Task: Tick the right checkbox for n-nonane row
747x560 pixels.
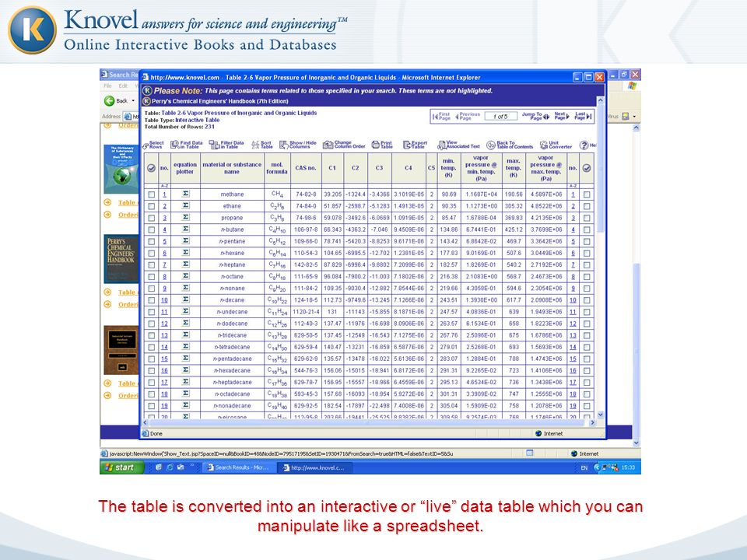Action: 587,289
